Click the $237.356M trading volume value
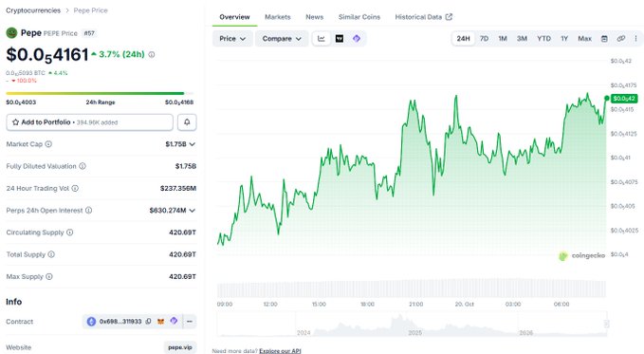Viewport: 644px width, 354px height. tap(178, 188)
